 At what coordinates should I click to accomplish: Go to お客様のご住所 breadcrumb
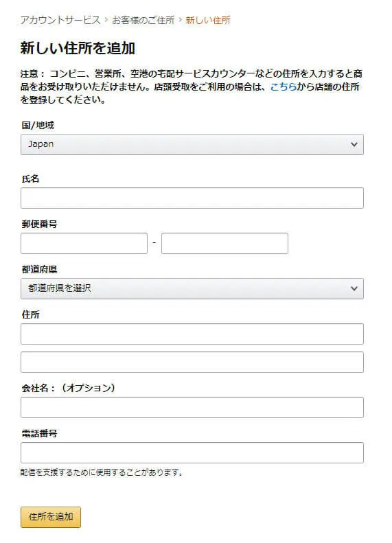pos(143,20)
